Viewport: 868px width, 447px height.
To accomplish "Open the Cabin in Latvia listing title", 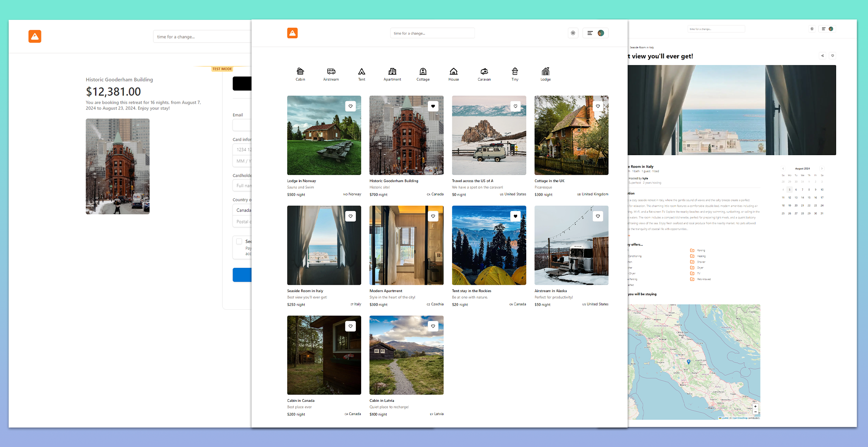I will 381,401.
